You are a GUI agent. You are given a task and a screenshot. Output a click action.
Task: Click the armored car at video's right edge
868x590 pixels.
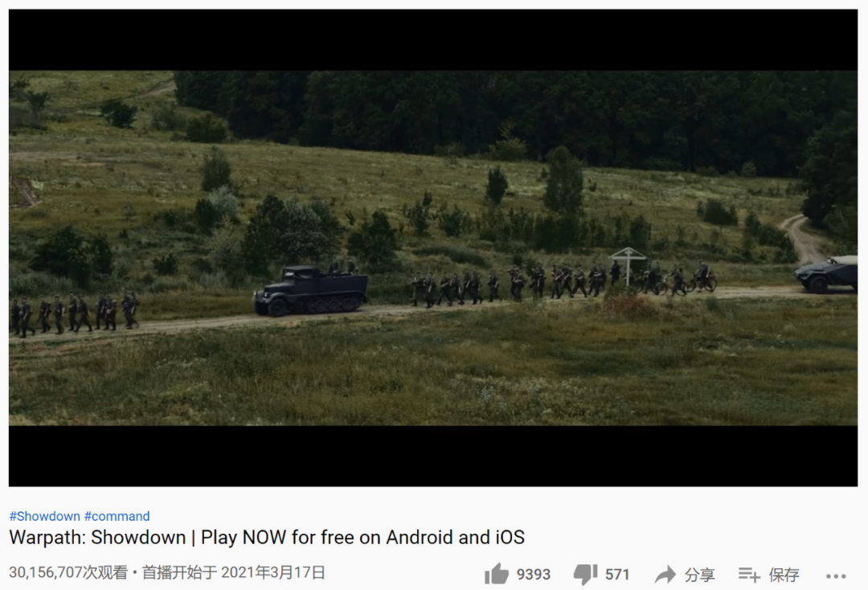[x=826, y=273]
